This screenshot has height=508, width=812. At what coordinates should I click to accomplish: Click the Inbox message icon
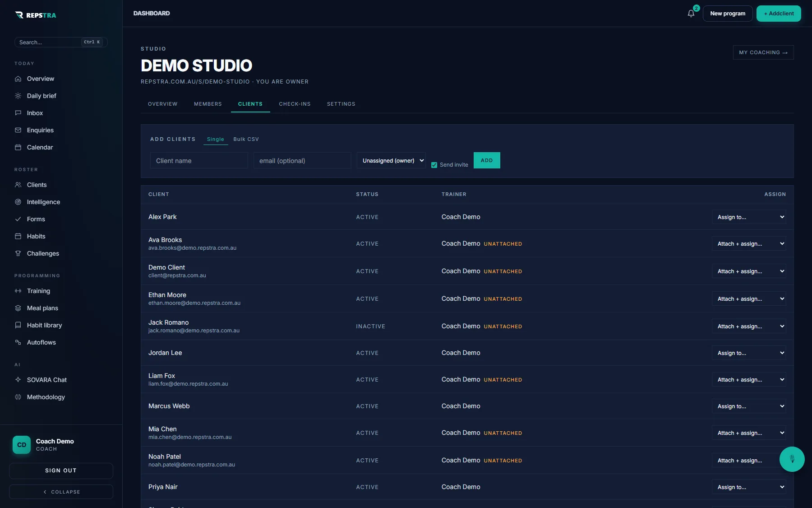coord(18,113)
